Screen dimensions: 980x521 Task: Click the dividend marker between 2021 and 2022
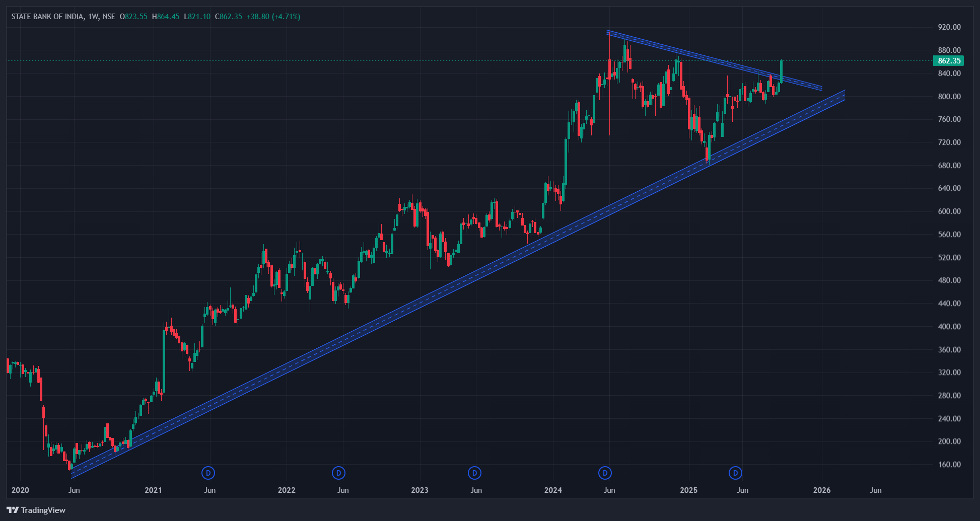[x=208, y=473]
